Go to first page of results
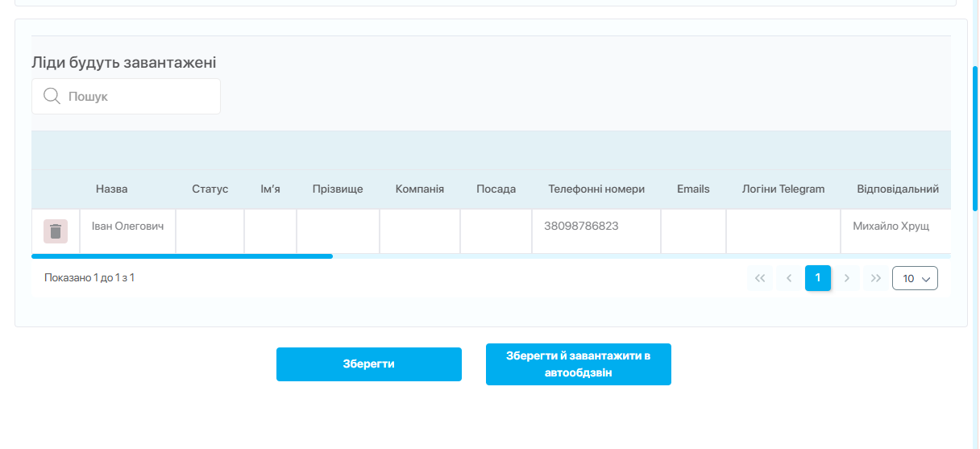This screenshot has height=449, width=980. coord(759,278)
